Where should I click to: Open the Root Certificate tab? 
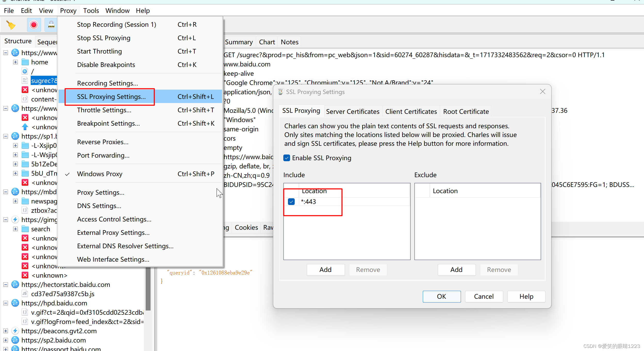[x=466, y=112]
